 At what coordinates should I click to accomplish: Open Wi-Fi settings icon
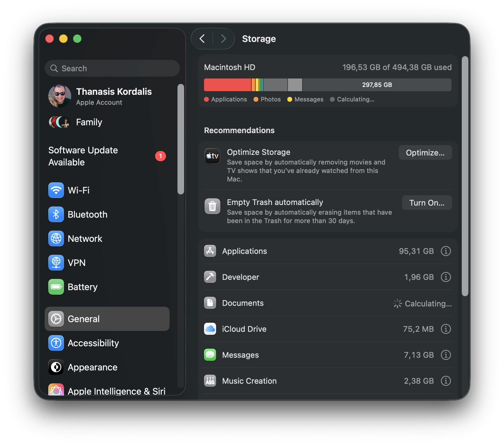coord(56,190)
